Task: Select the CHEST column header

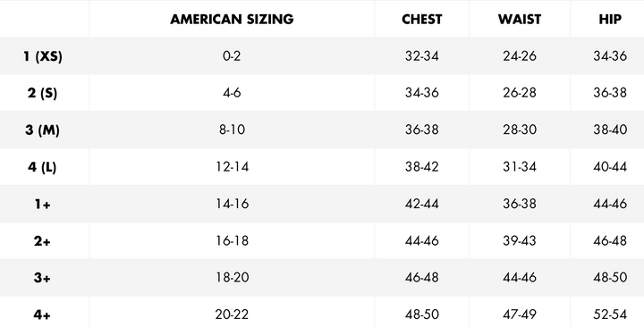Action: coord(422,20)
